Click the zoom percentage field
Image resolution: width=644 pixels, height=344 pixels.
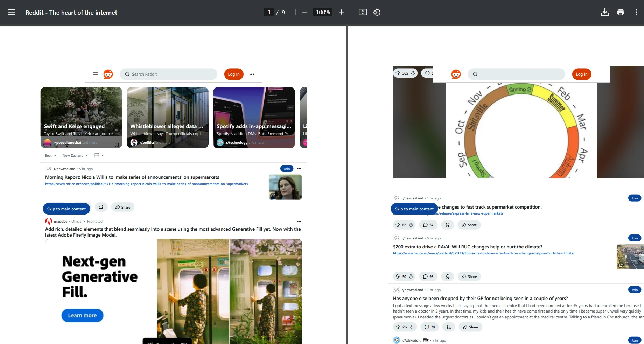click(323, 12)
